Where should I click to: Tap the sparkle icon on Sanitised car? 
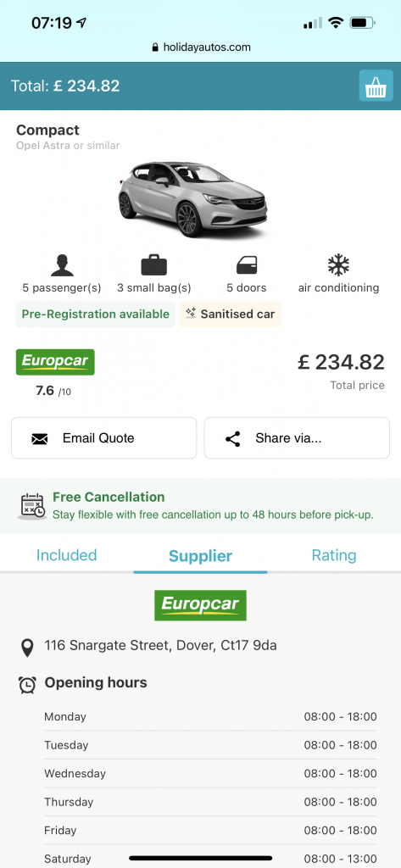click(191, 314)
